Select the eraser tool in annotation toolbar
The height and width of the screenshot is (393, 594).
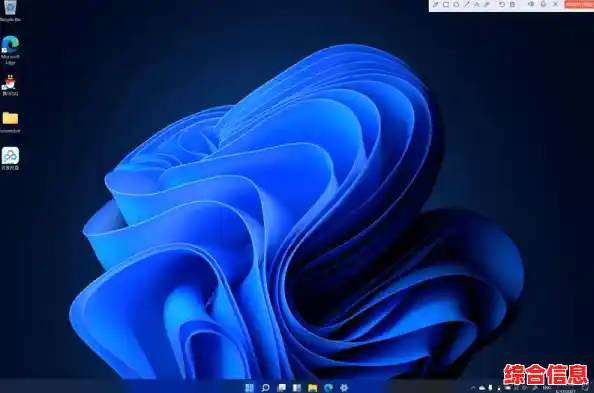click(x=487, y=5)
